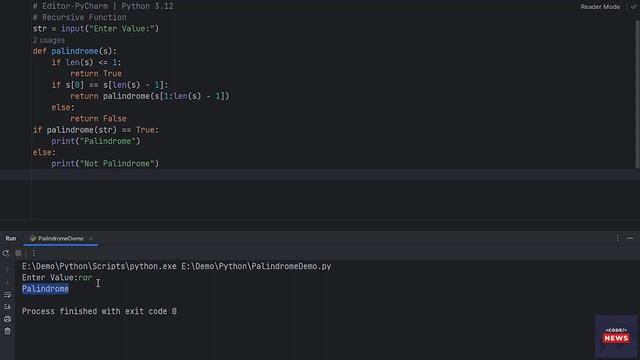The width and height of the screenshot is (640, 360).
Task: Click the '# Editor-PyCharm | Python 3.12' comment
Action: pyautogui.click(x=103, y=7)
